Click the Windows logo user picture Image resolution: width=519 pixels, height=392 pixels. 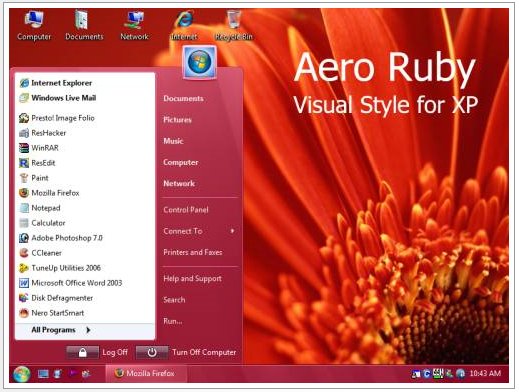coord(199,62)
